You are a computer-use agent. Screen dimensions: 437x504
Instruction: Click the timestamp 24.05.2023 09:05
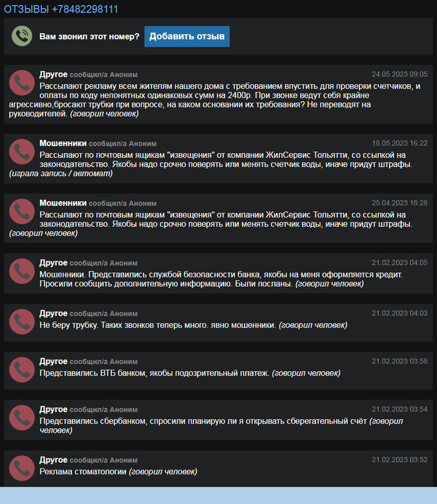(400, 74)
